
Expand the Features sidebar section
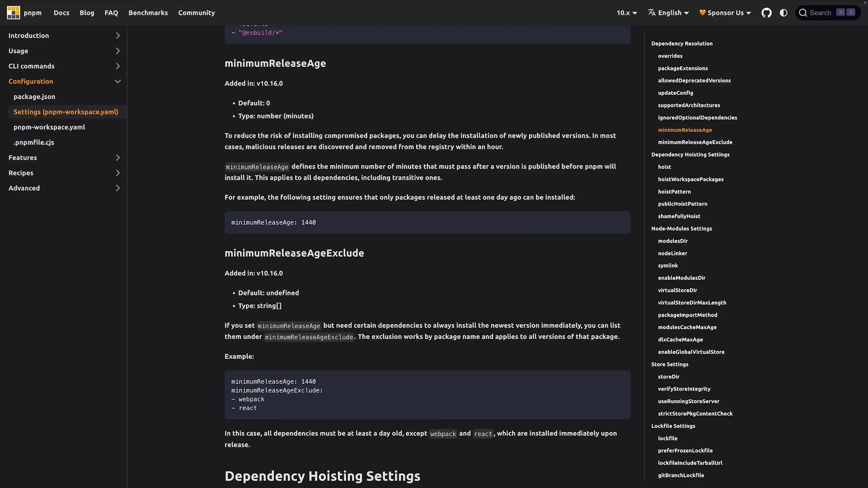pyautogui.click(x=117, y=158)
